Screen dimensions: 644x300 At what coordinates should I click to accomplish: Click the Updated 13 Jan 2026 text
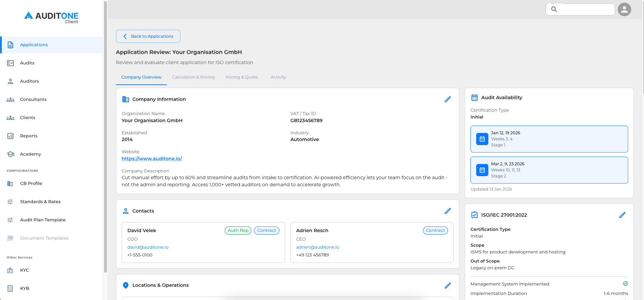coord(491,189)
